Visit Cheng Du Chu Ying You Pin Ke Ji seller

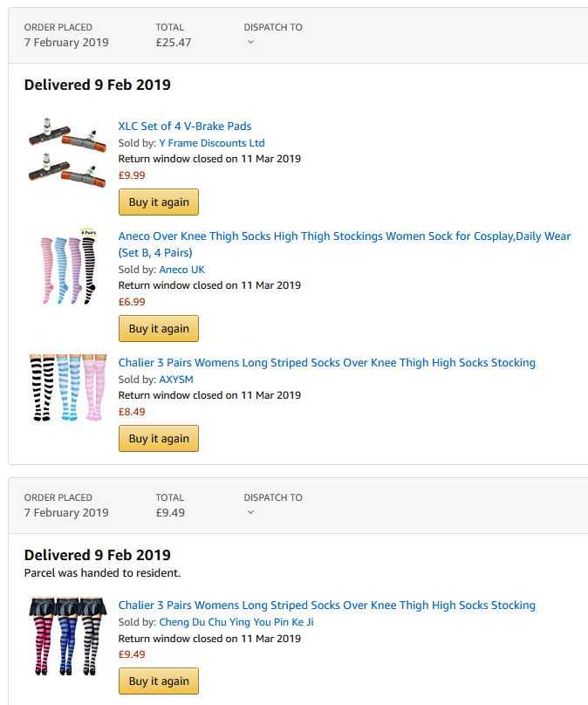[x=236, y=622]
